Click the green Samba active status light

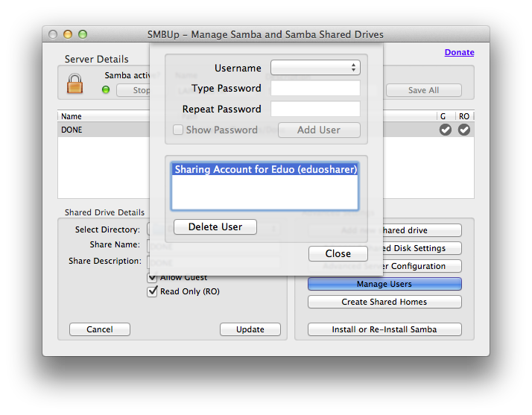click(x=106, y=90)
